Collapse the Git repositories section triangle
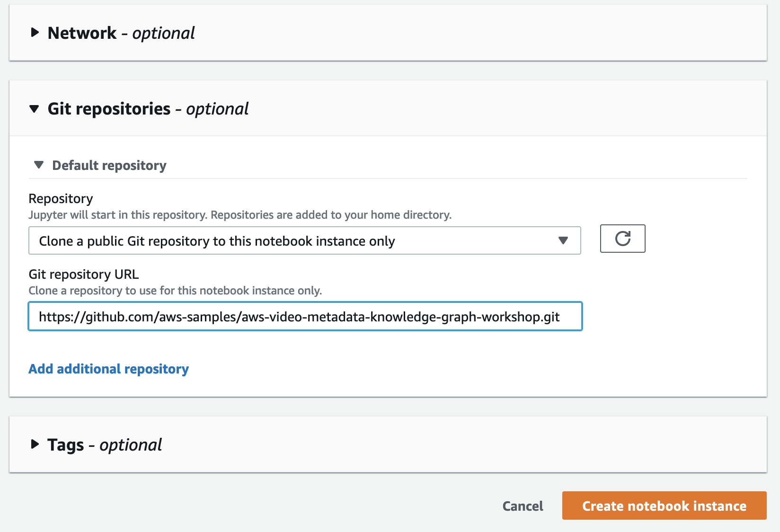 [x=34, y=109]
